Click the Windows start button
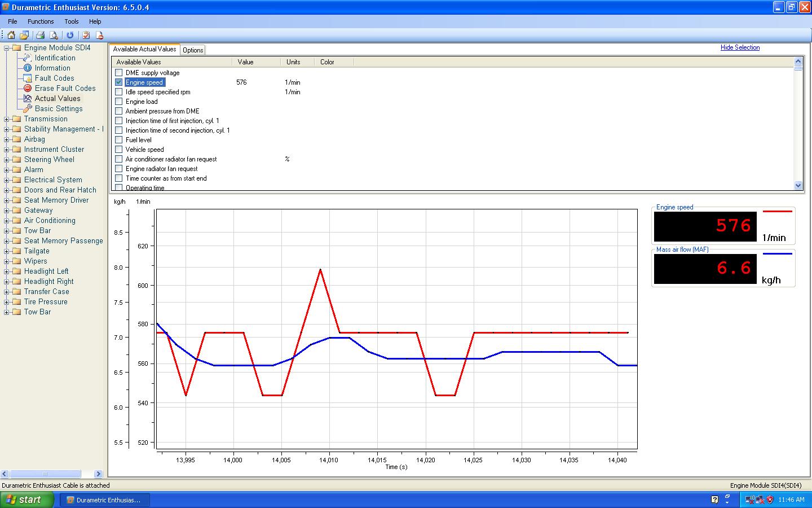The image size is (812, 508). pos(27,500)
